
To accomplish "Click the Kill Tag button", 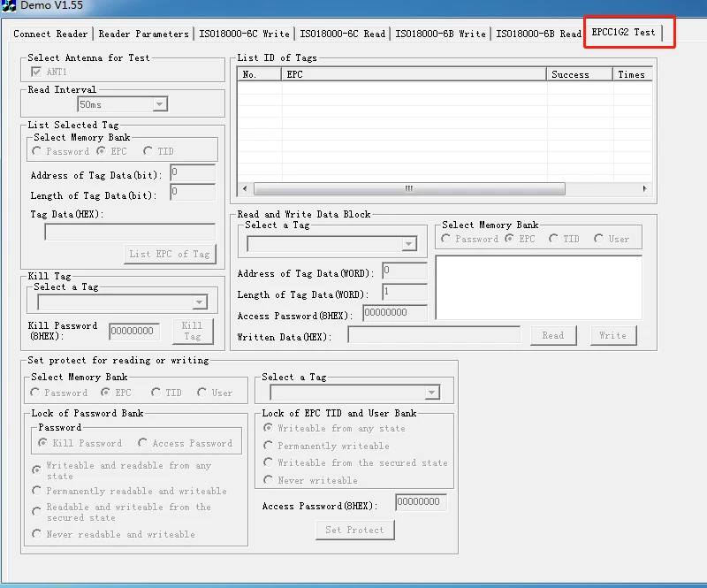I will click(193, 332).
